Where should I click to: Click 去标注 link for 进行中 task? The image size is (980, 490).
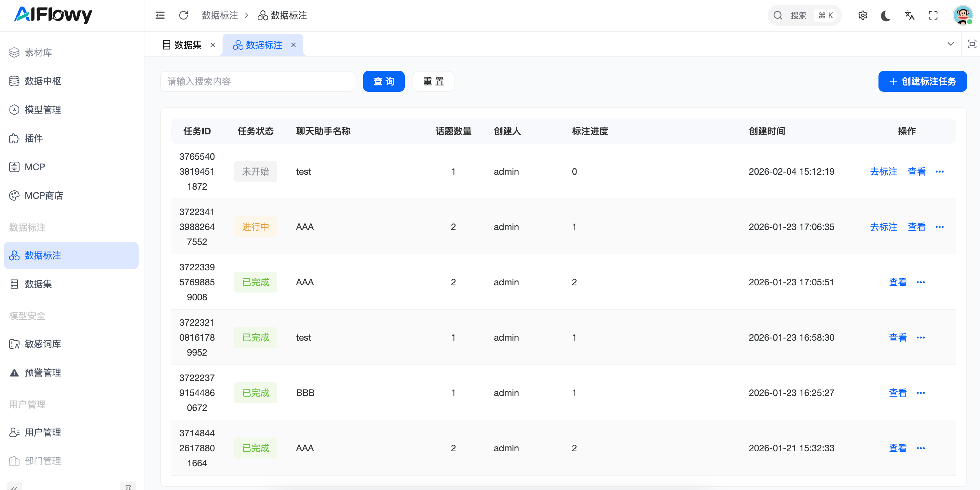tap(883, 227)
